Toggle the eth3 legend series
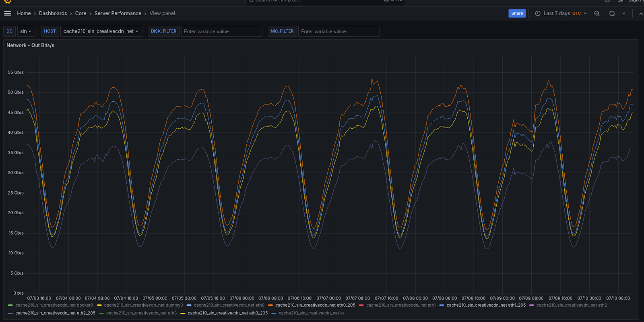This screenshot has width=644, height=322. (141, 313)
